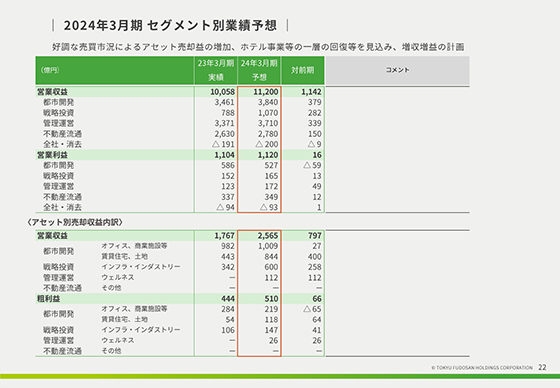
Task: Click the forecast value △93
Action: [269, 208]
